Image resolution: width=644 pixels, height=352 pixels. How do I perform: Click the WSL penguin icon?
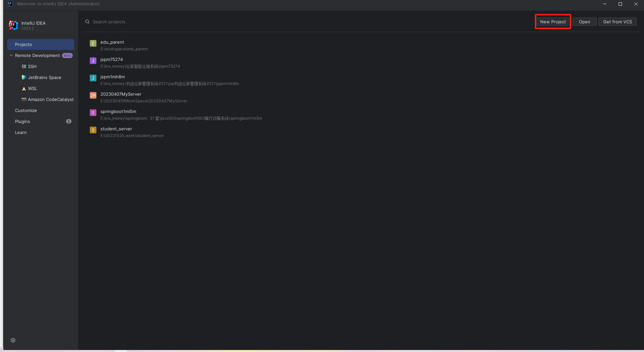coord(24,89)
